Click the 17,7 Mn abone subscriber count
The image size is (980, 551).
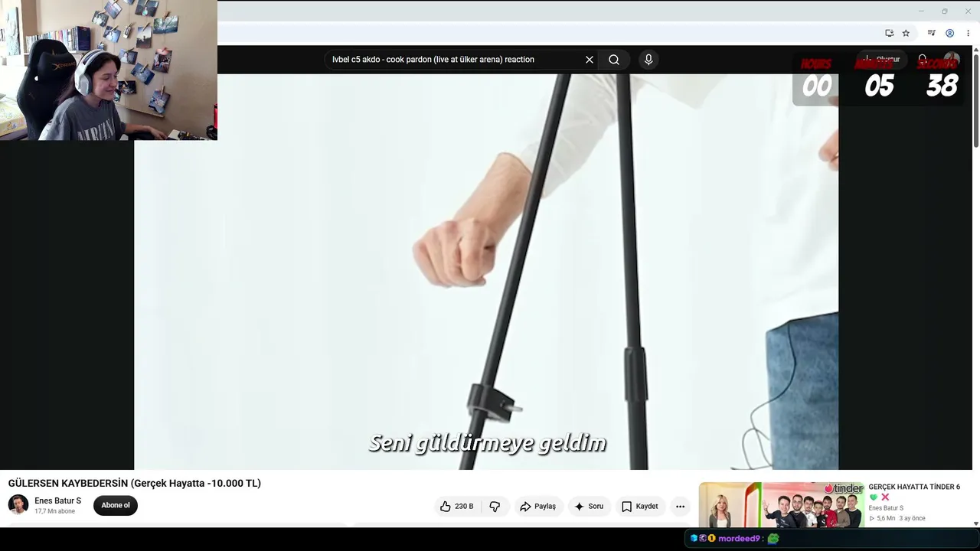click(54, 511)
